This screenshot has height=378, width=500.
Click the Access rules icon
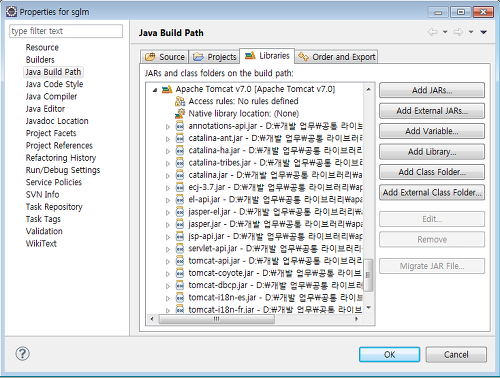(x=180, y=101)
